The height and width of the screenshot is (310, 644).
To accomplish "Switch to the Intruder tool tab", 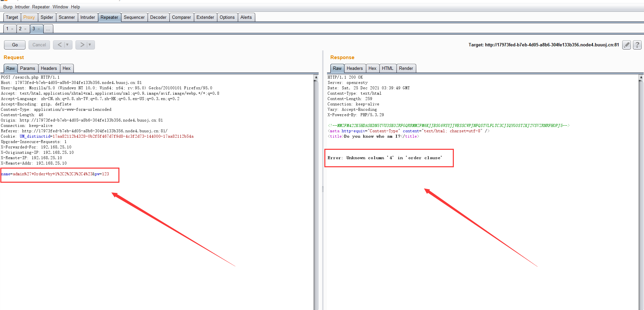I will pyautogui.click(x=88, y=17).
